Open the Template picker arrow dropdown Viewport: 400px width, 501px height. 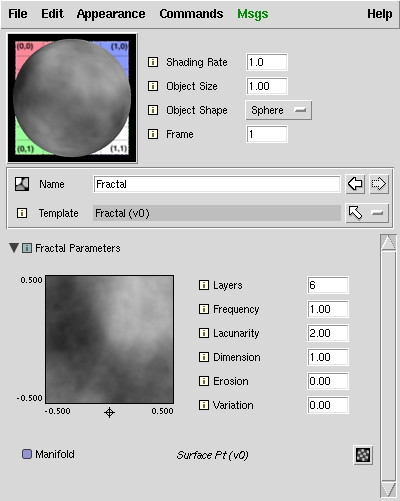[x=367, y=213]
